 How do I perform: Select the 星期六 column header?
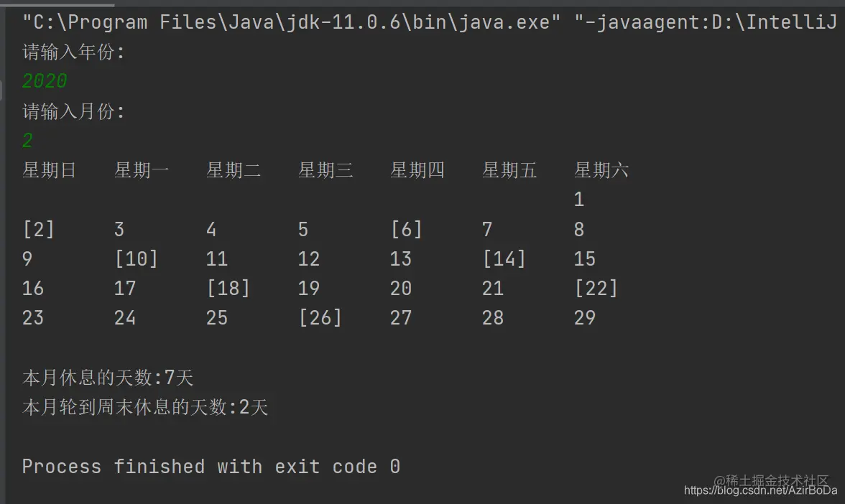point(601,170)
